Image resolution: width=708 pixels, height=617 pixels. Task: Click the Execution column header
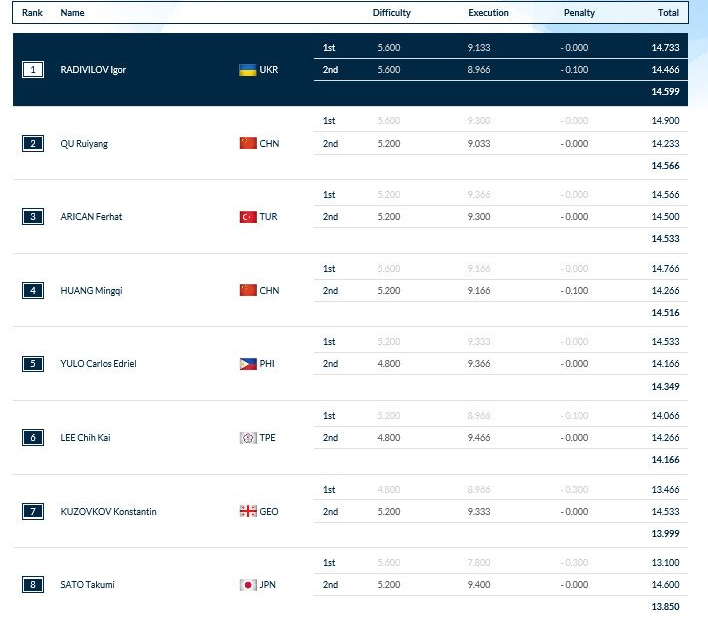(488, 13)
